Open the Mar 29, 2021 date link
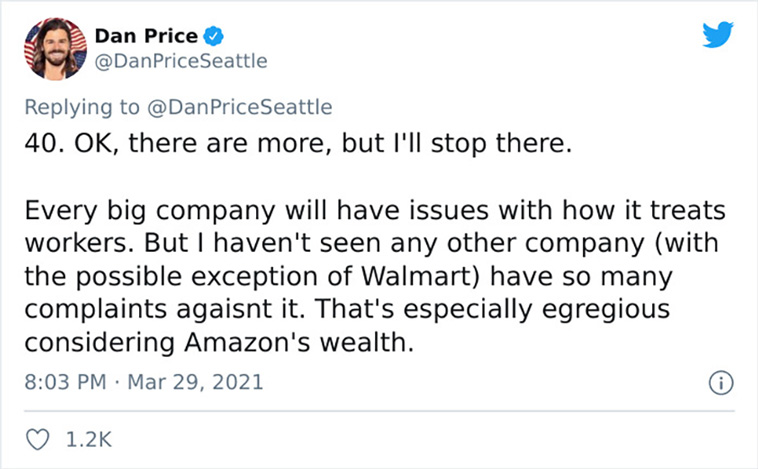Image resolution: width=758 pixels, height=469 pixels. point(195,382)
